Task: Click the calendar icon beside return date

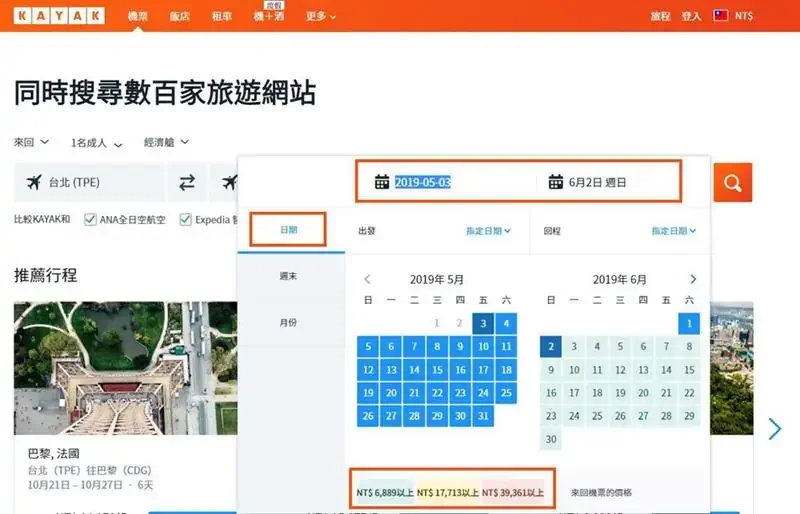Action: click(x=556, y=182)
